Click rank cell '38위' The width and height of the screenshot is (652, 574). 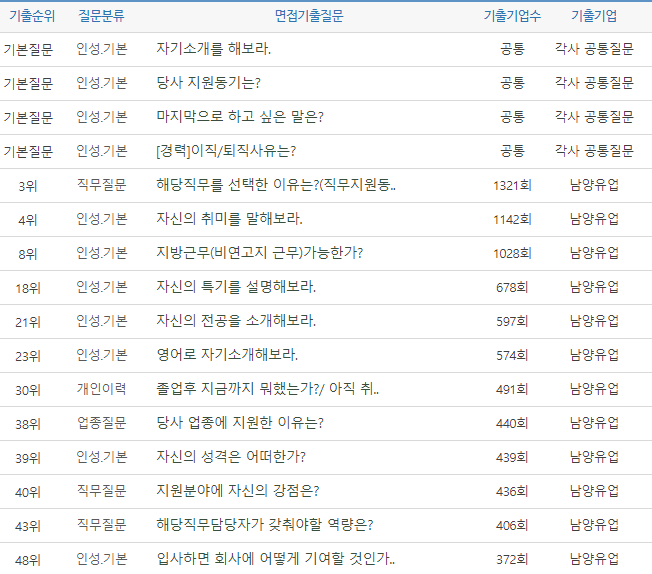[x=28, y=425]
